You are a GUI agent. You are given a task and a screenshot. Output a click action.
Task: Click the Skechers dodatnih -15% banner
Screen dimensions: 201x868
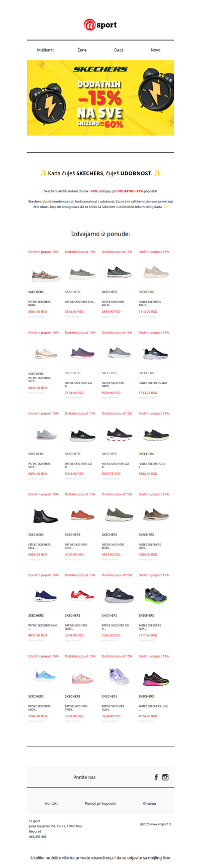pos(100,98)
